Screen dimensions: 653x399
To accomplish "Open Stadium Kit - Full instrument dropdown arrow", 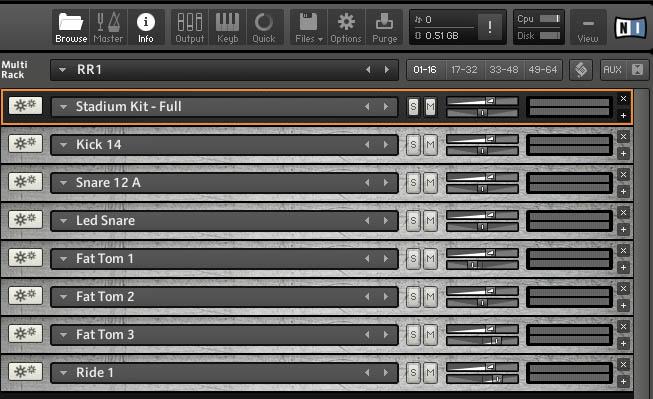I will (63, 107).
